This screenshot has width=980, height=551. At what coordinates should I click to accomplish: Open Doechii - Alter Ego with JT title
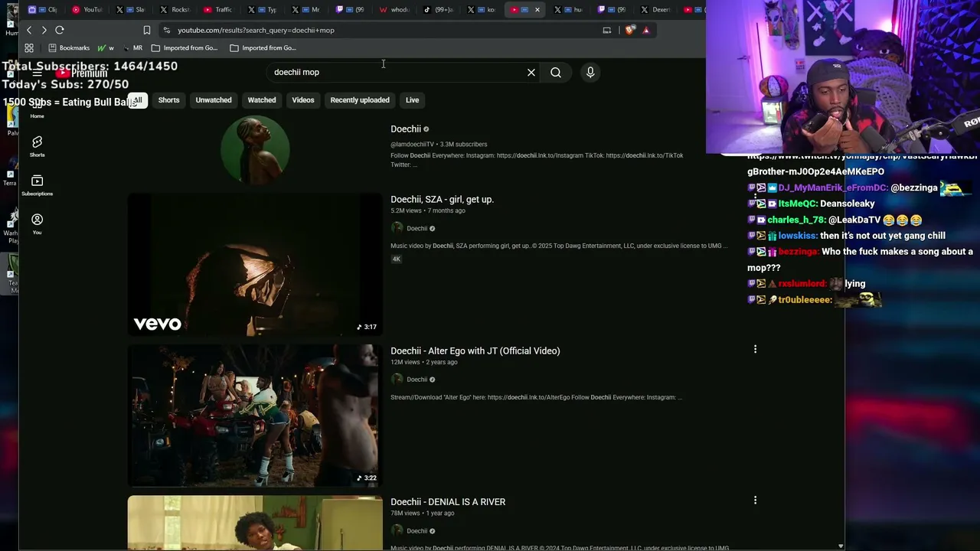click(x=475, y=350)
